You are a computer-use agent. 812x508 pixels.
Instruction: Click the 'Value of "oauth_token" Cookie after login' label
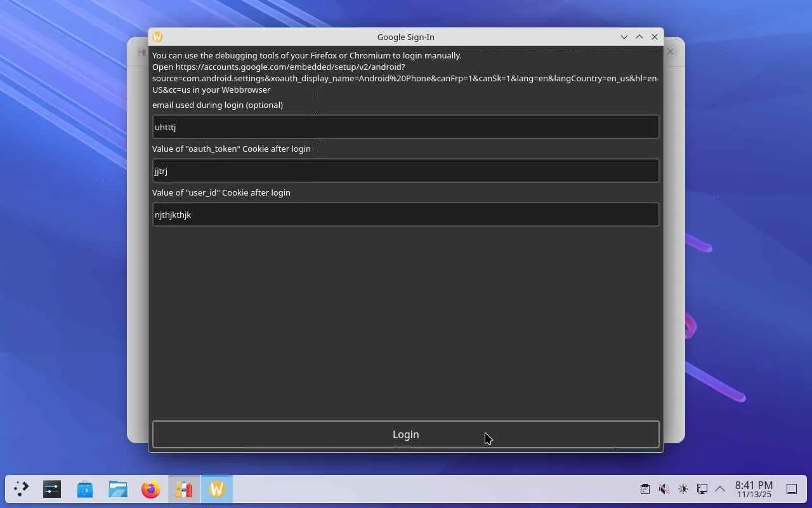[232, 149]
